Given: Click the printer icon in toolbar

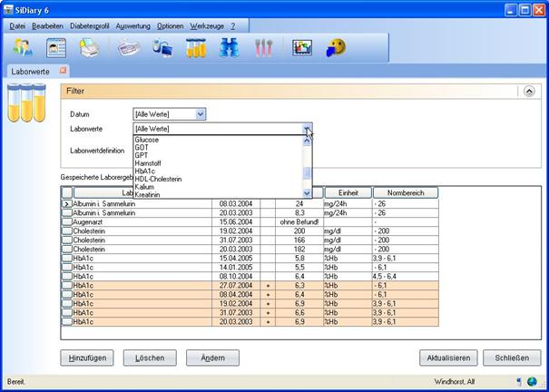Looking at the screenshot, I should point(89,47).
